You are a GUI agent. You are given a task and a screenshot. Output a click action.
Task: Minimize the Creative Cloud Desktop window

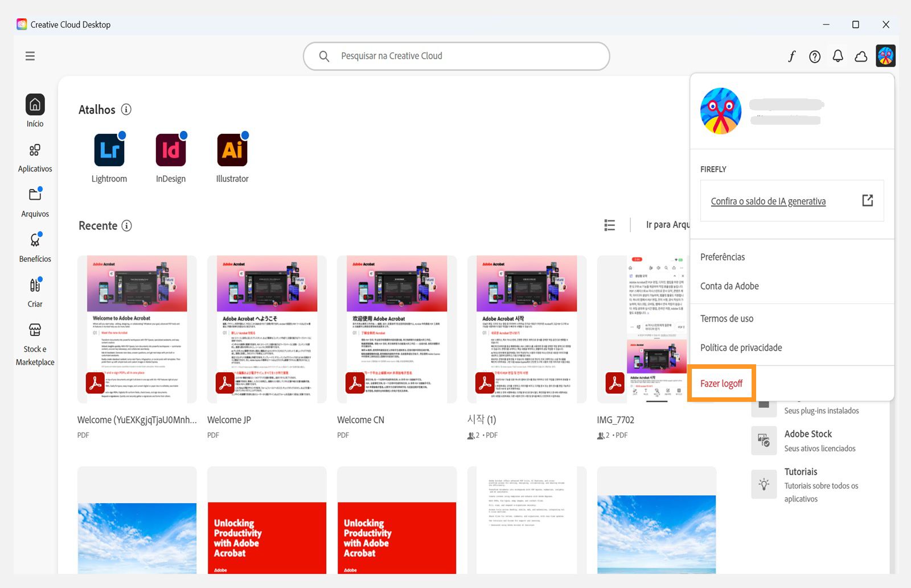[826, 24]
